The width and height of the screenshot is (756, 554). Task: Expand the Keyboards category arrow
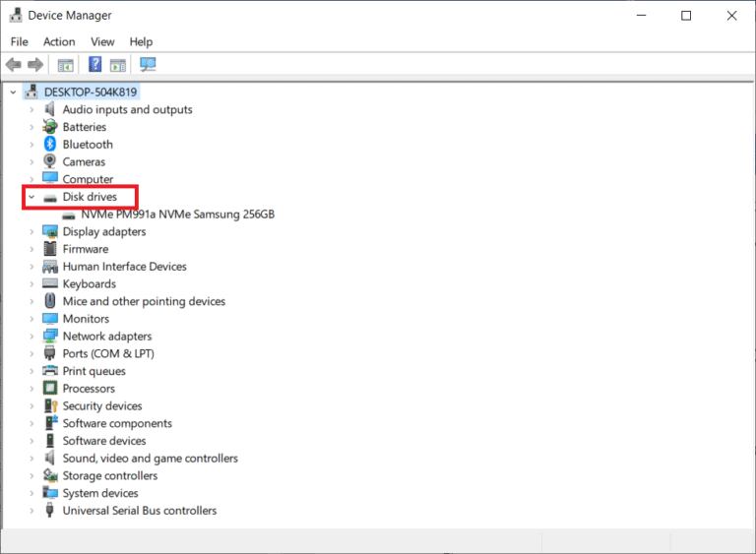pos(31,283)
